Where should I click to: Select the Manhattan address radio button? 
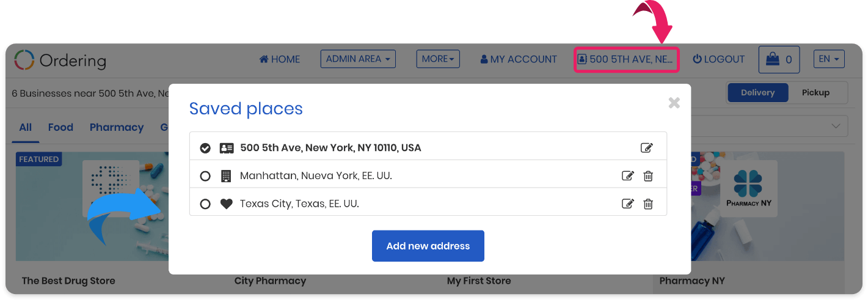(205, 176)
